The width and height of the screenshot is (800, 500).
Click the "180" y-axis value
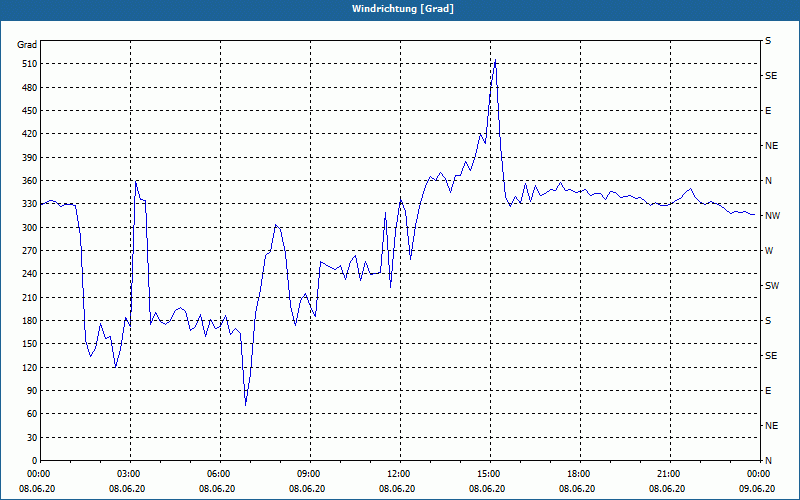tap(30, 321)
